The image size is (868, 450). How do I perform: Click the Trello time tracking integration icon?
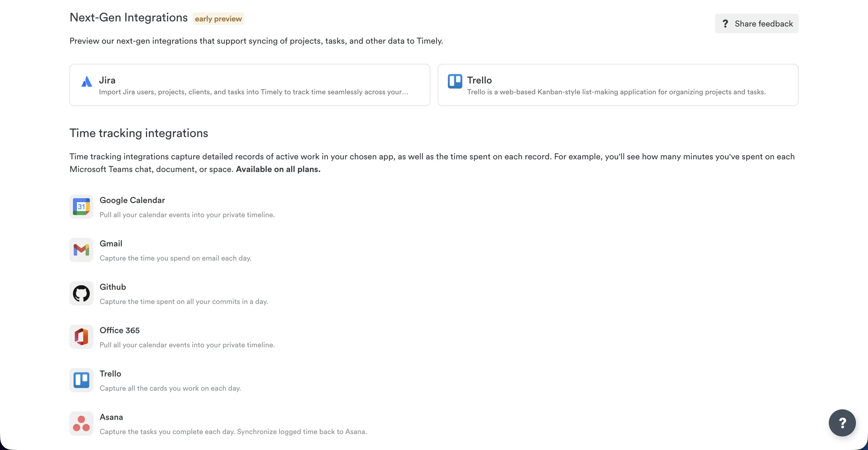tap(81, 380)
